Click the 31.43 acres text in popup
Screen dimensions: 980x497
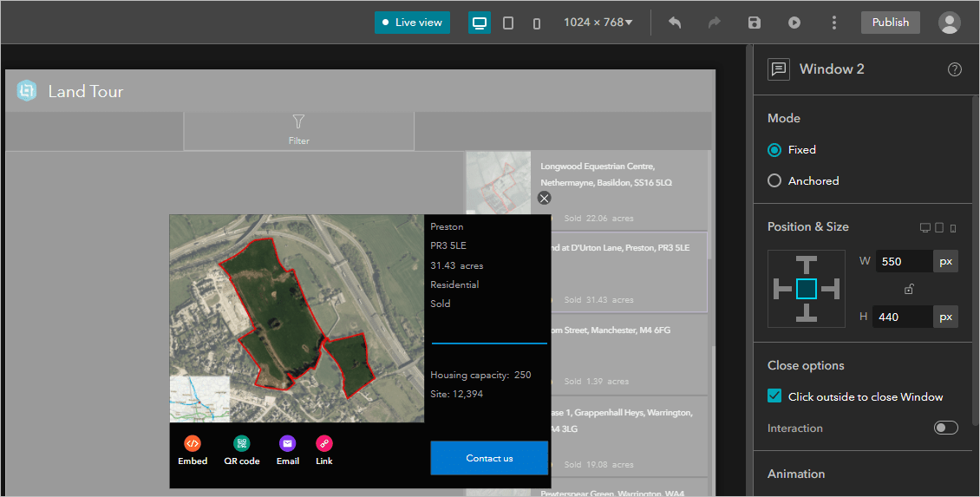click(456, 265)
